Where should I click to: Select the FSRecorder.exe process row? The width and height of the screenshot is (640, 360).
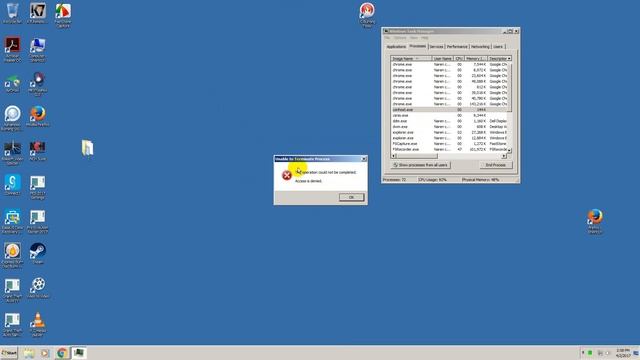(449, 149)
